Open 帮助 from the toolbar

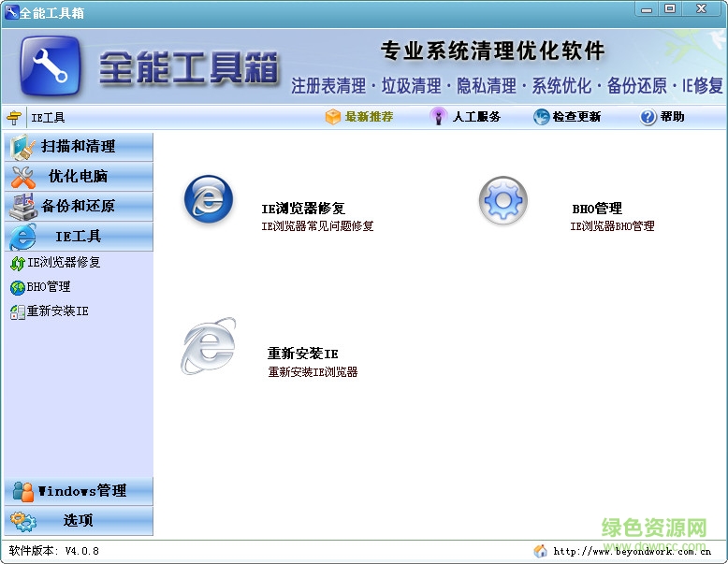click(x=672, y=117)
